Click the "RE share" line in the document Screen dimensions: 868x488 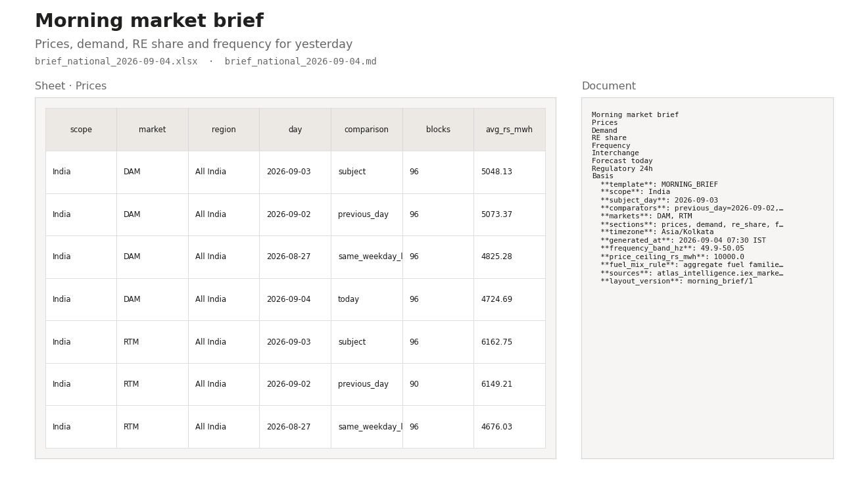point(609,138)
